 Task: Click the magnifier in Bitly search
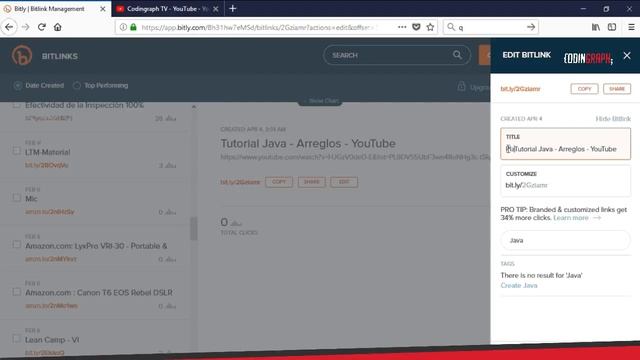coord(457,55)
